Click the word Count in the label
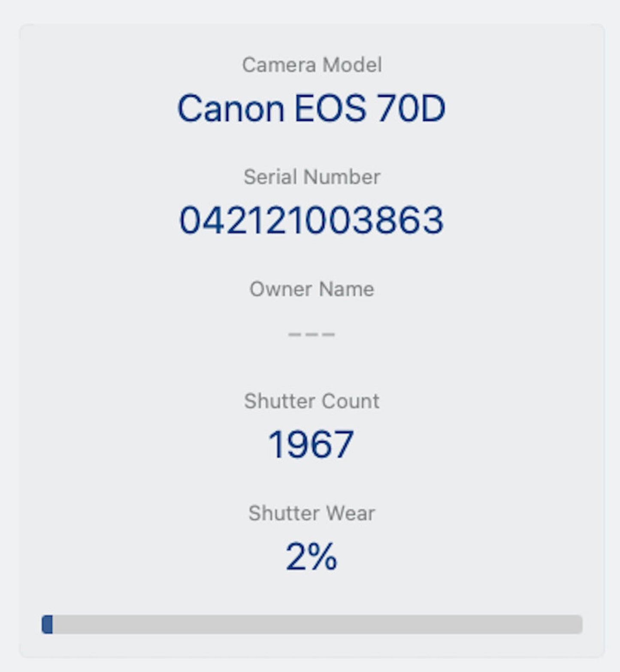Image resolution: width=620 pixels, height=672 pixels. click(x=350, y=401)
